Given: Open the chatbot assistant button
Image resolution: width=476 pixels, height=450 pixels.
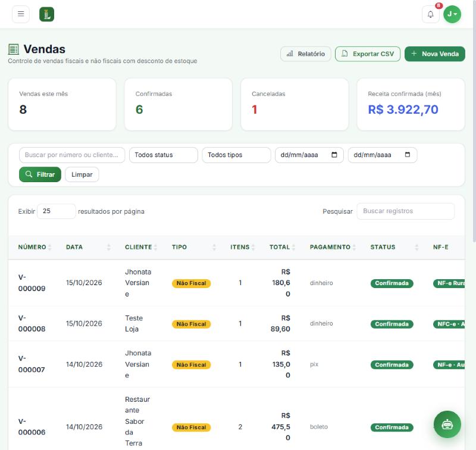Looking at the screenshot, I should click(x=447, y=424).
